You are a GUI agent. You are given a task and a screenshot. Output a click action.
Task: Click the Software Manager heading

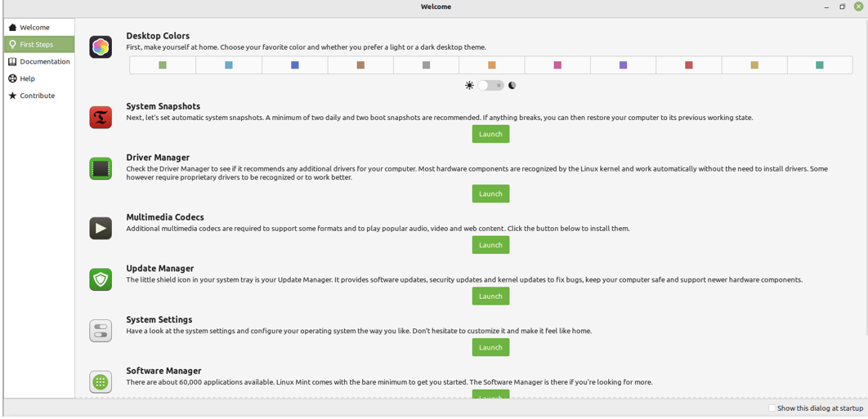(x=163, y=371)
